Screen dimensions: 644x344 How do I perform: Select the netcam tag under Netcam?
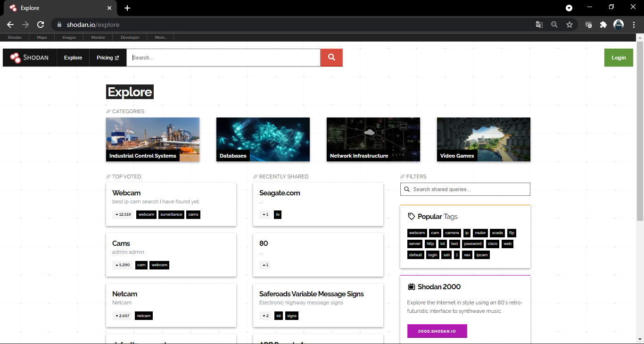pos(144,315)
